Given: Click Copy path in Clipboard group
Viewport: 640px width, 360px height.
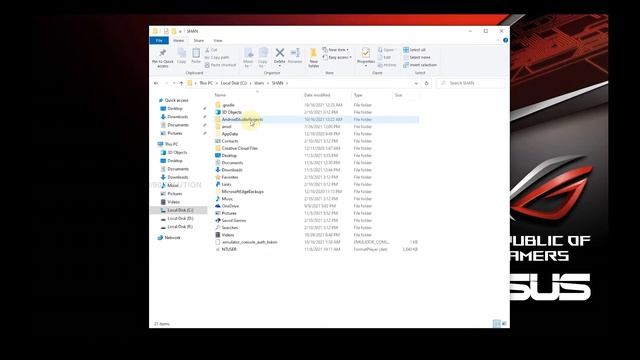Looking at the screenshot, I should [x=217, y=58].
